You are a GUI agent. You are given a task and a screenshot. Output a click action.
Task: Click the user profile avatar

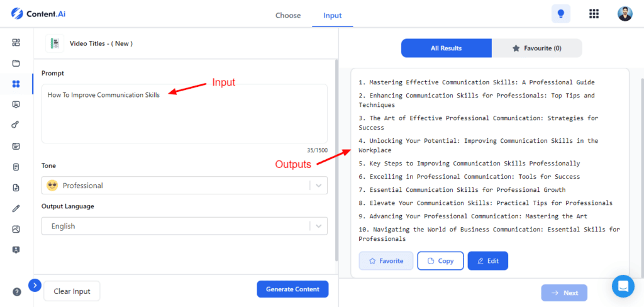(625, 14)
